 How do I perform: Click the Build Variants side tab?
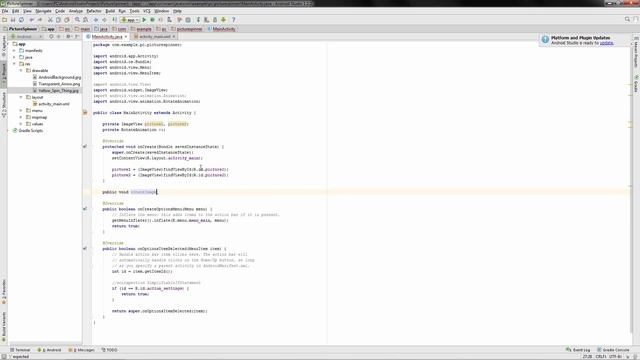(4, 327)
